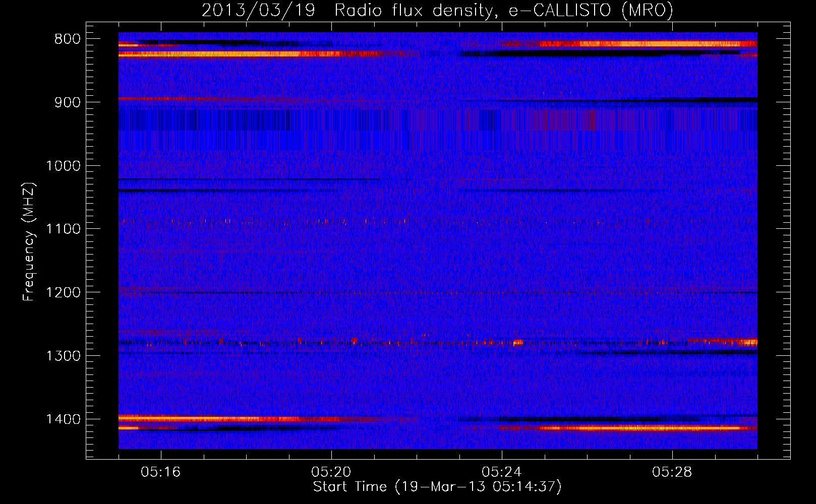This screenshot has height=504, width=816.
Task: Click the 1000 frequency tick label
Action: 63,166
